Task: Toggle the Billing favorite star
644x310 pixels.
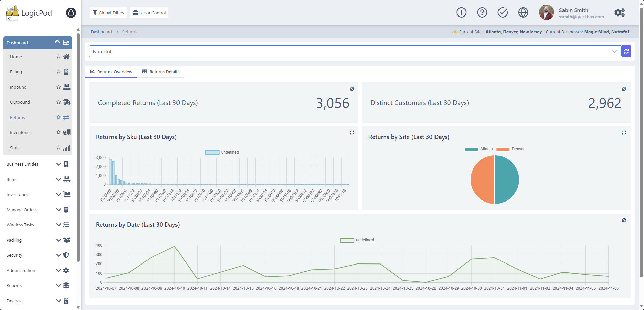Action: [58, 72]
